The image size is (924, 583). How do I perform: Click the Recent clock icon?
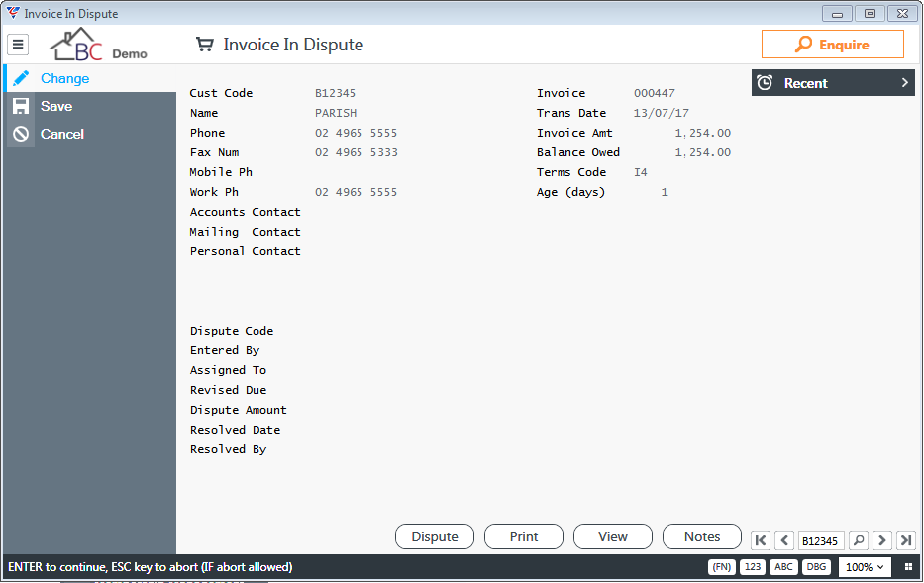coord(765,83)
